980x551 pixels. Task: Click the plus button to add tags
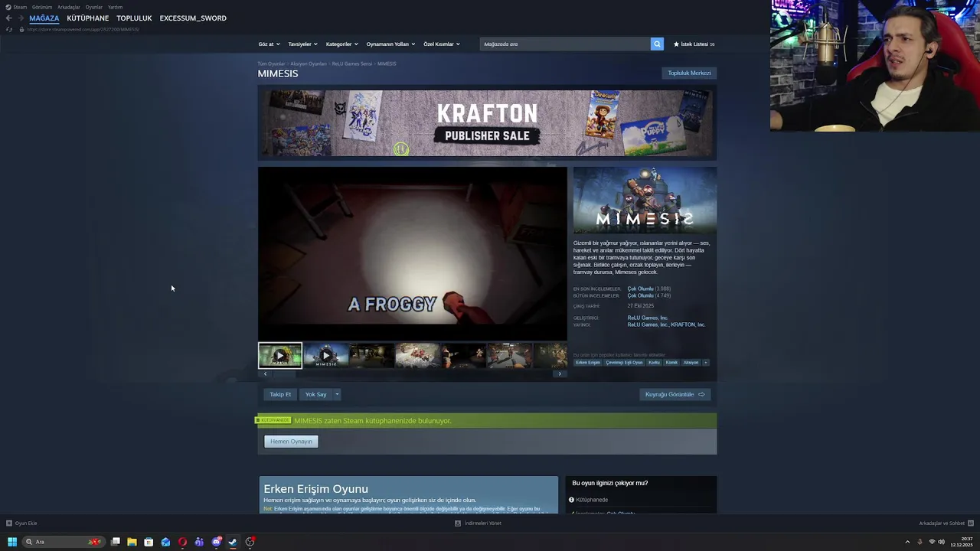pos(706,363)
